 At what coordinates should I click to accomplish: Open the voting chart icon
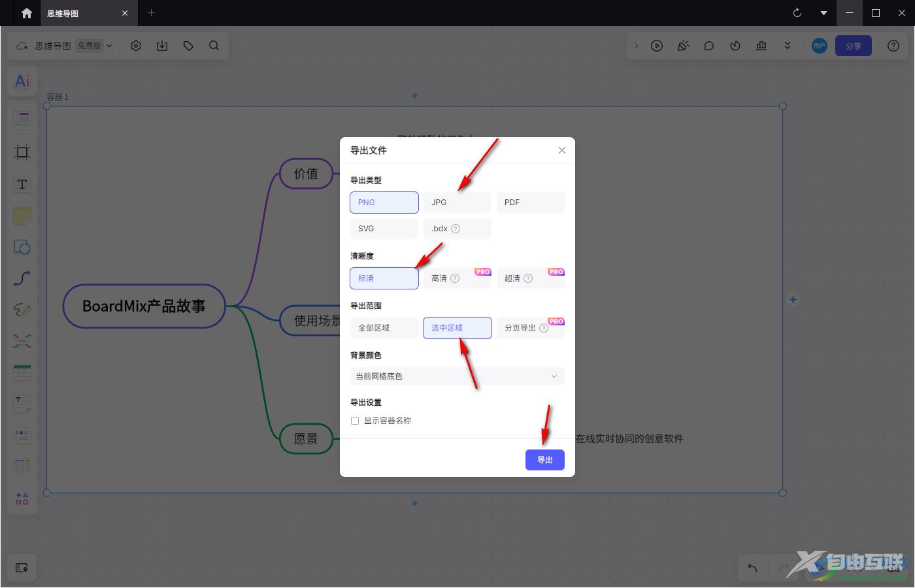click(x=761, y=46)
